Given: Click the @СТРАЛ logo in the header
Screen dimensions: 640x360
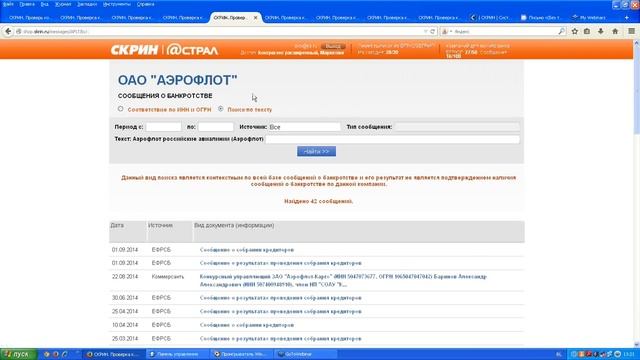Looking at the screenshot, I should 192,50.
